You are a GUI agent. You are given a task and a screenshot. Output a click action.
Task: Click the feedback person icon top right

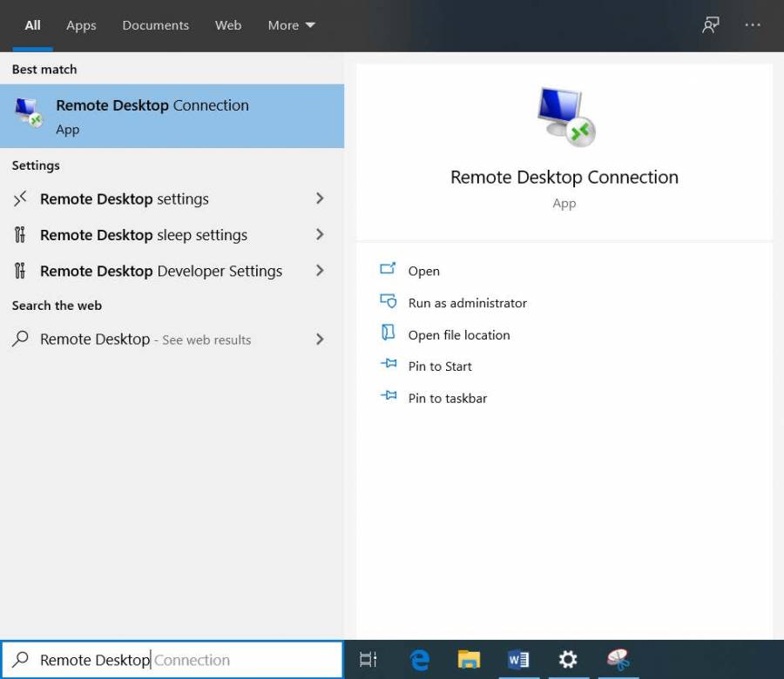(x=710, y=25)
